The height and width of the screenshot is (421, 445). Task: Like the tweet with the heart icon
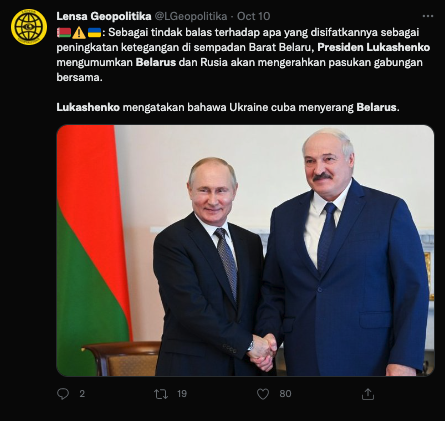(263, 394)
